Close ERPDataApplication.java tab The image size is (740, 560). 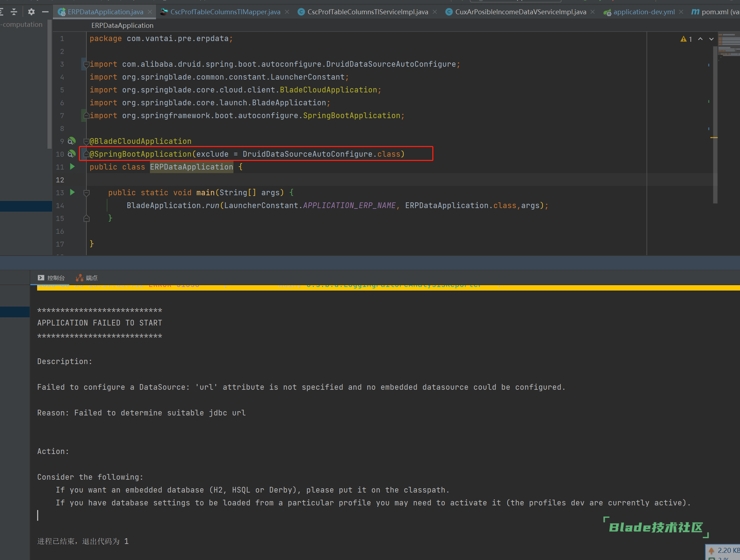point(150,12)
